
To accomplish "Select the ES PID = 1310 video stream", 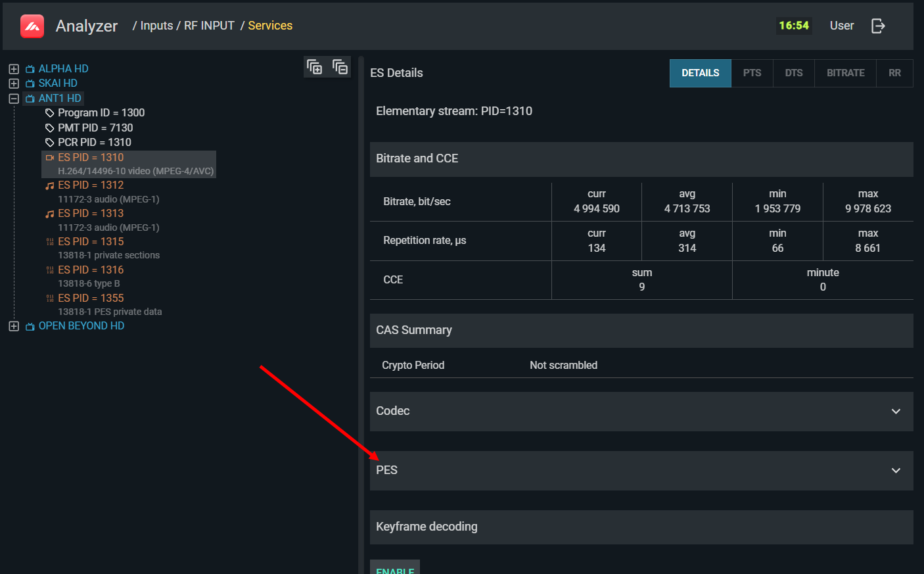I will coord(91,158).
